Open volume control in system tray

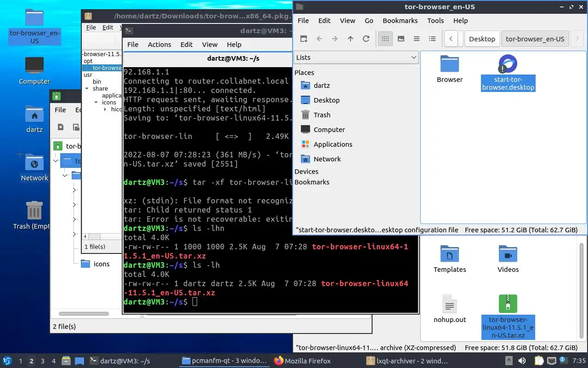(x=522, y=361)
